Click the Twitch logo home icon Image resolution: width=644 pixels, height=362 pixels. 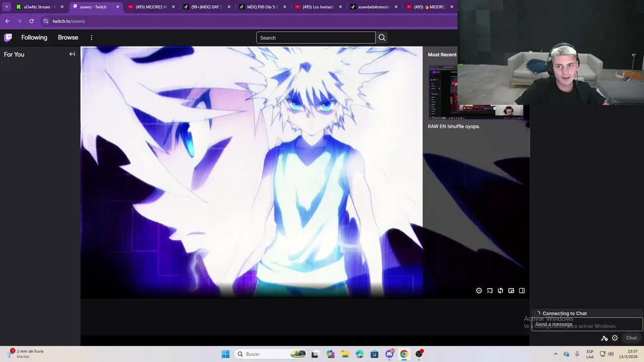click(8, 38)
